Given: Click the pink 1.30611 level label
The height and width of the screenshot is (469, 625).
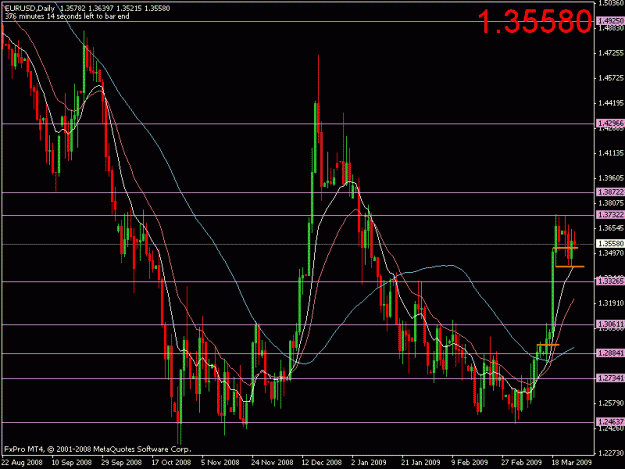Looking at the screenshot, I should [610, 324].
